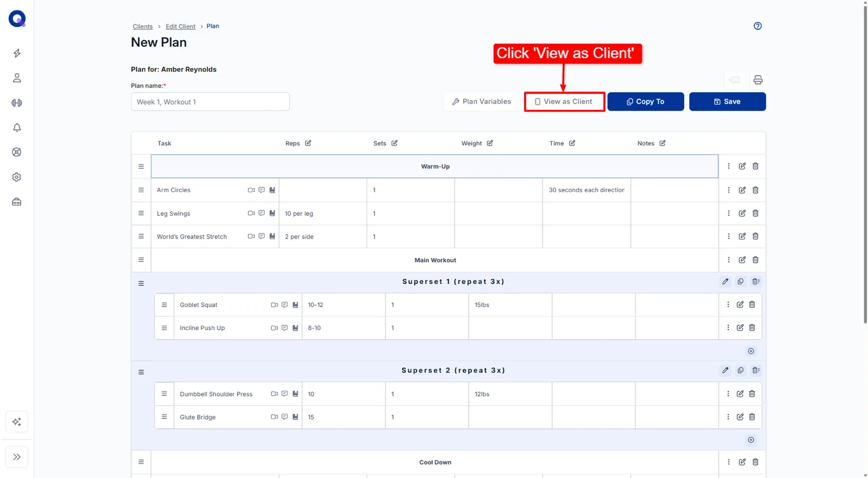Rename Superset 2 with pencil icon
Viewport: 868px width, 478px height.
point(725,371)
